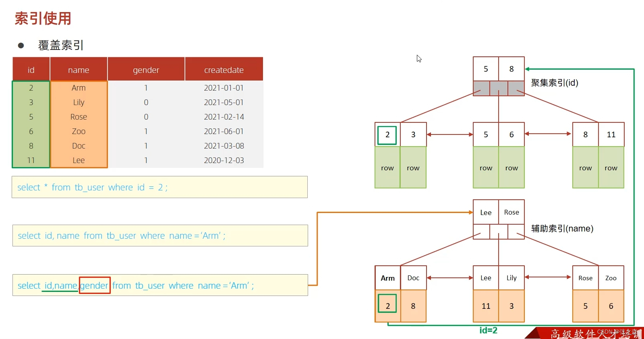Click the Doc key in the secondary index leaf
The height and width of the screenshot is (339, 644).
pos(413,278)
